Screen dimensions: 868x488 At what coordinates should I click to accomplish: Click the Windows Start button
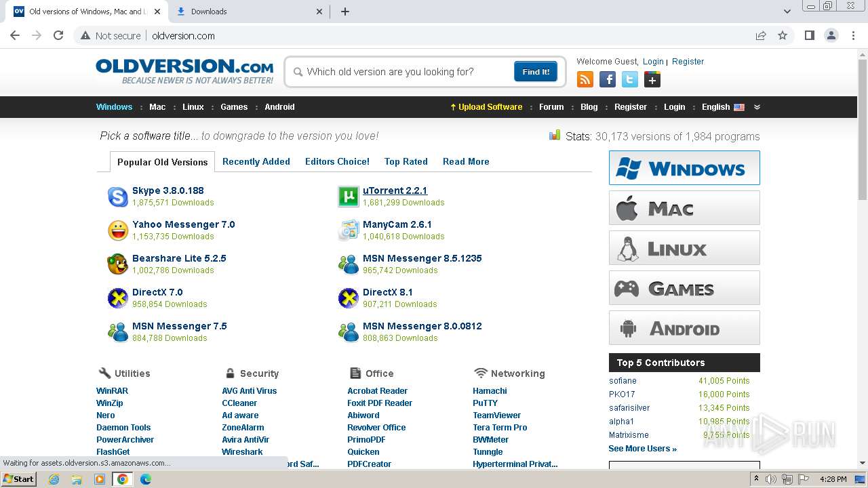[19, 479]
